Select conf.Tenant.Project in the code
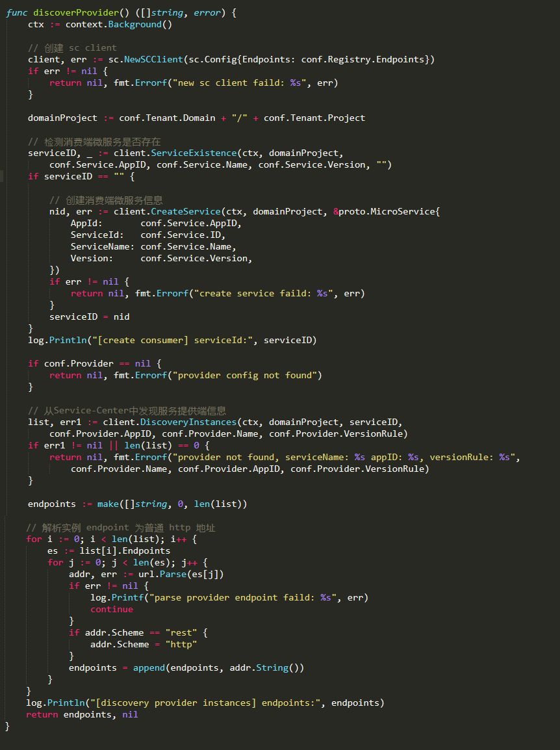Screen dimensions: 560x750 pyautogui.click(x=314, y=118)
